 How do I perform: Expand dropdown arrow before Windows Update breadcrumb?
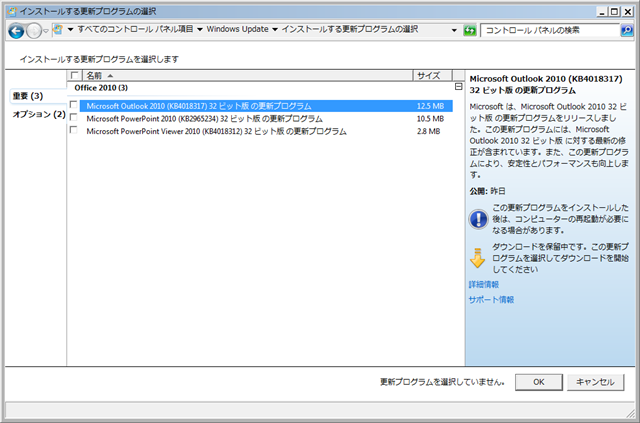point(200,29)
